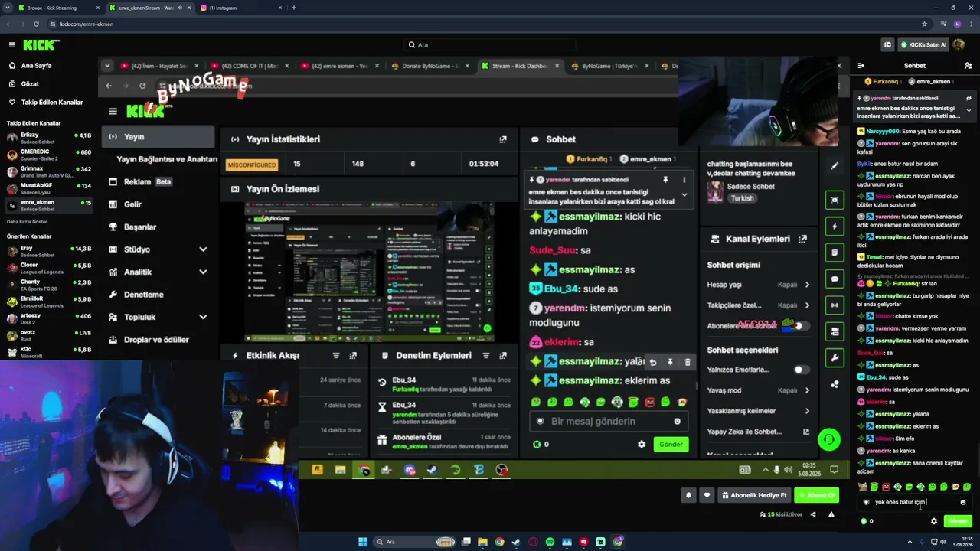Share the stream with the share icon

coord(813,514)
